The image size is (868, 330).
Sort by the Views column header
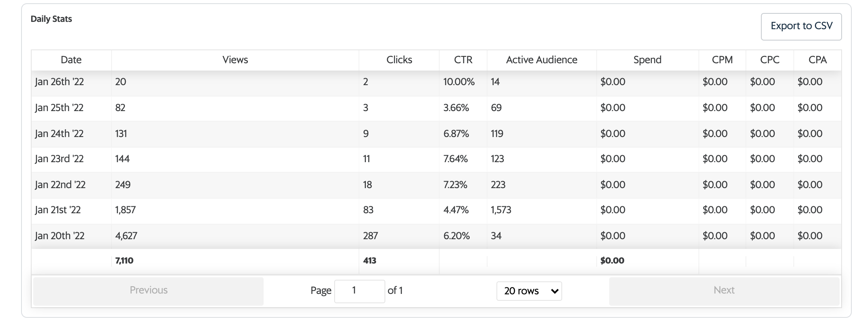[235, 60]
